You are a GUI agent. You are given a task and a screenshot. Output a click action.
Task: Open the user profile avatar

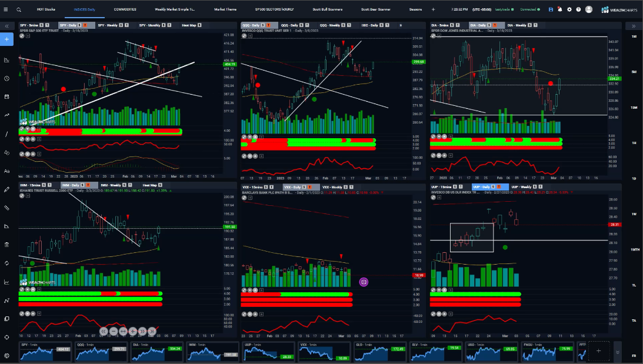coord(588,9)
